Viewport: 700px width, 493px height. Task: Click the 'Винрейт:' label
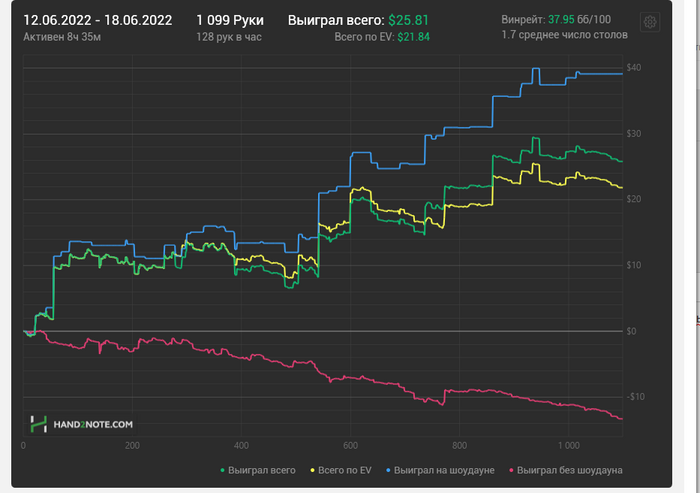(523, 20)
